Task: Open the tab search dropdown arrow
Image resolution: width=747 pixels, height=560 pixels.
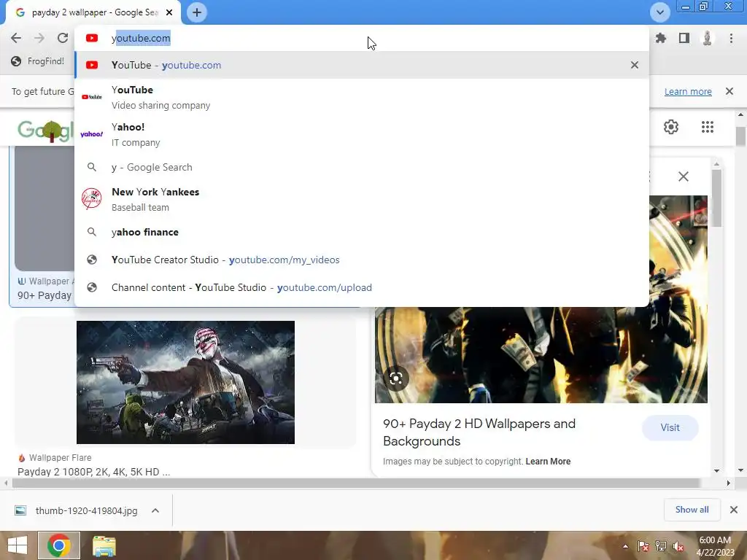Action: coord(659,12)
